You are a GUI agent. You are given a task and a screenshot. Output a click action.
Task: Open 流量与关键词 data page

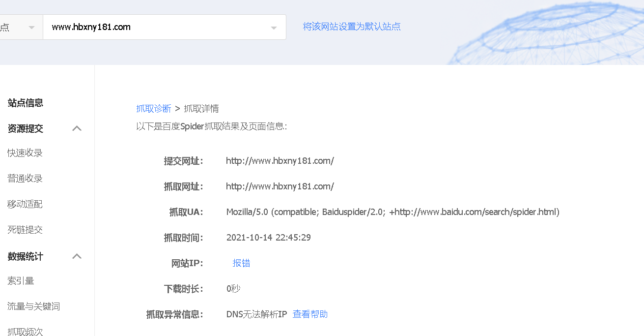click(x=33, y=305)
